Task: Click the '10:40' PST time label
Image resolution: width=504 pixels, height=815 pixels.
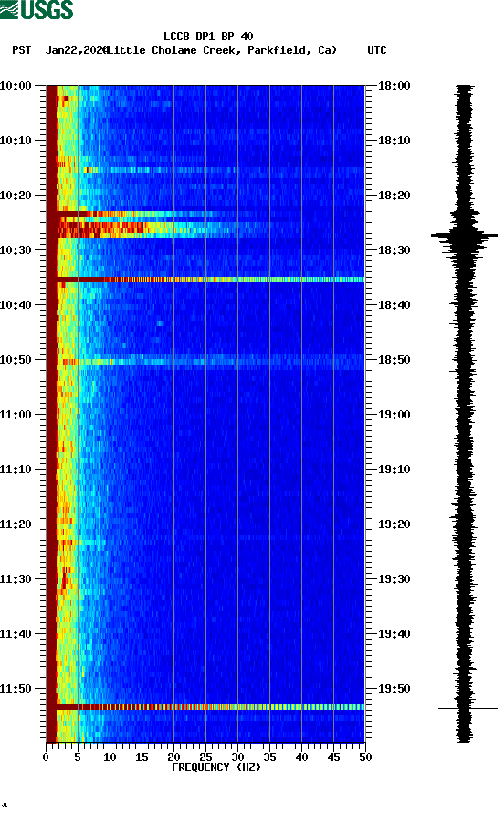Action: coord(16,304)
